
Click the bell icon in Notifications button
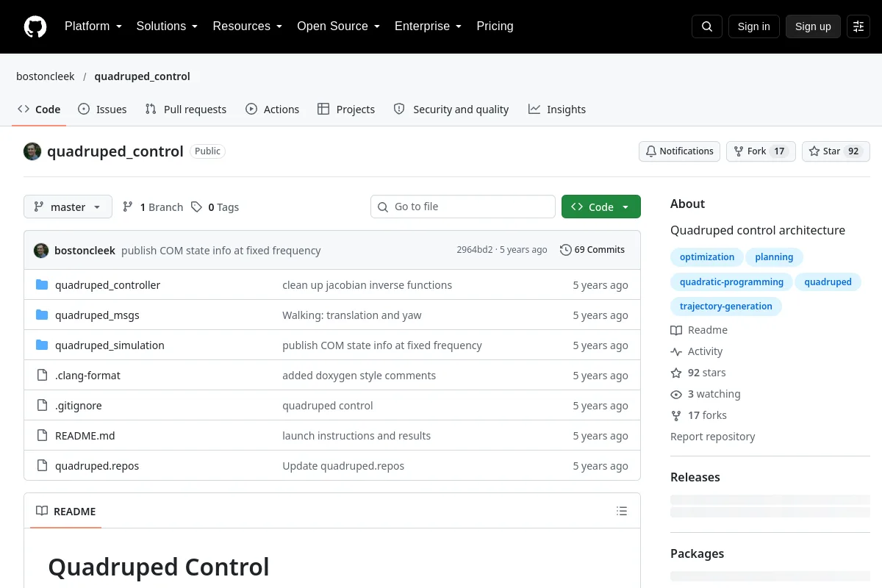coord(651,151)
